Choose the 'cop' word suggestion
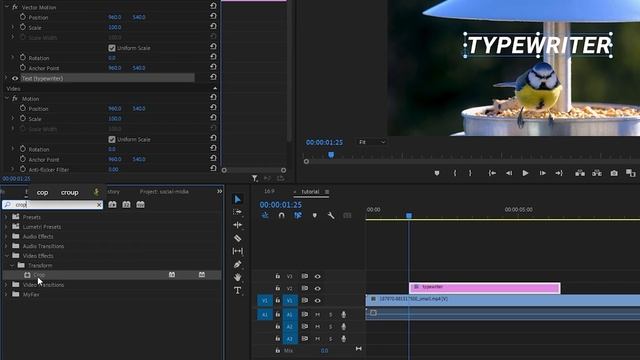This screenshot has width=640, height=360. coord(42,192)
